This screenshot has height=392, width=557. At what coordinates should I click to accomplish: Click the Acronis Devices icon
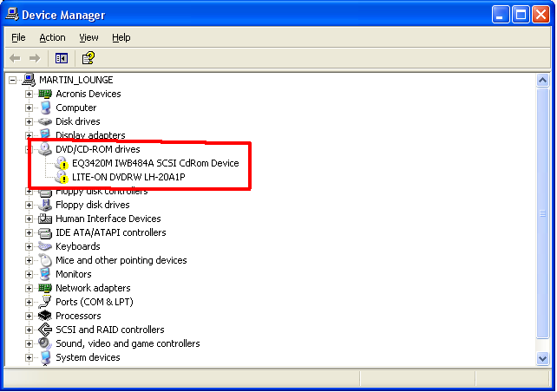click(x=45, y=94)
